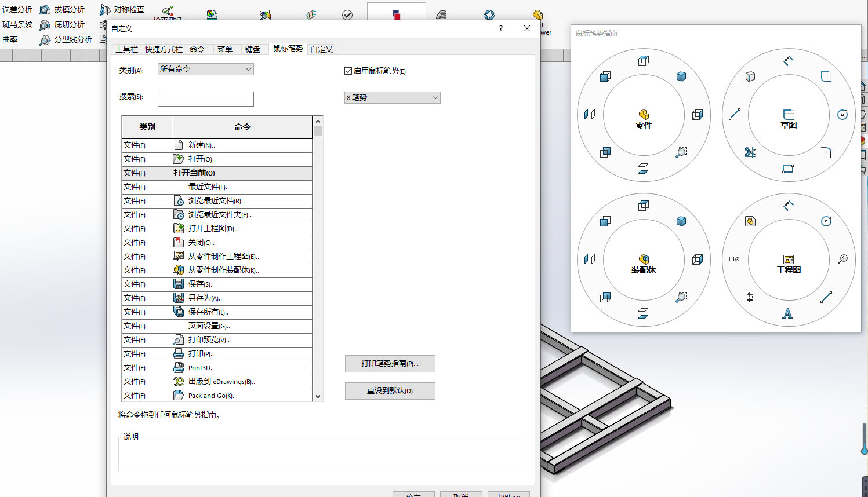Pick Isometric solid cube in 零件 gesture wheel
868x497 pixels.
681,76
